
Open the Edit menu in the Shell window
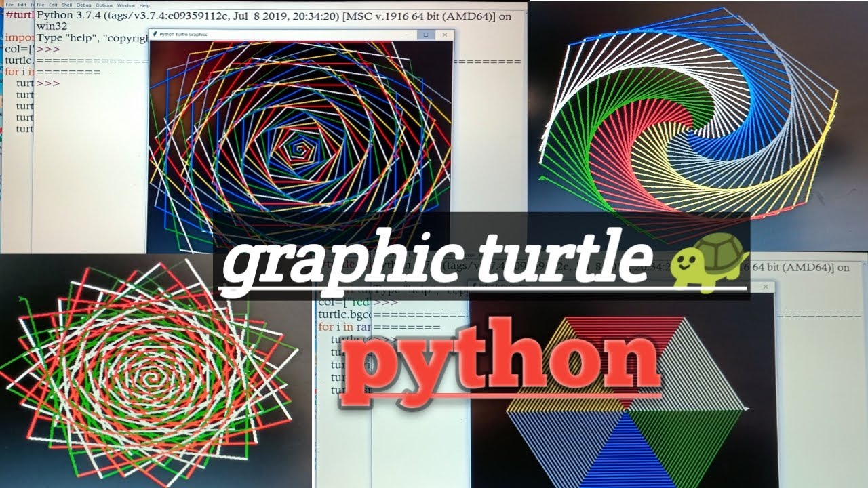click(x=53, y=5)
